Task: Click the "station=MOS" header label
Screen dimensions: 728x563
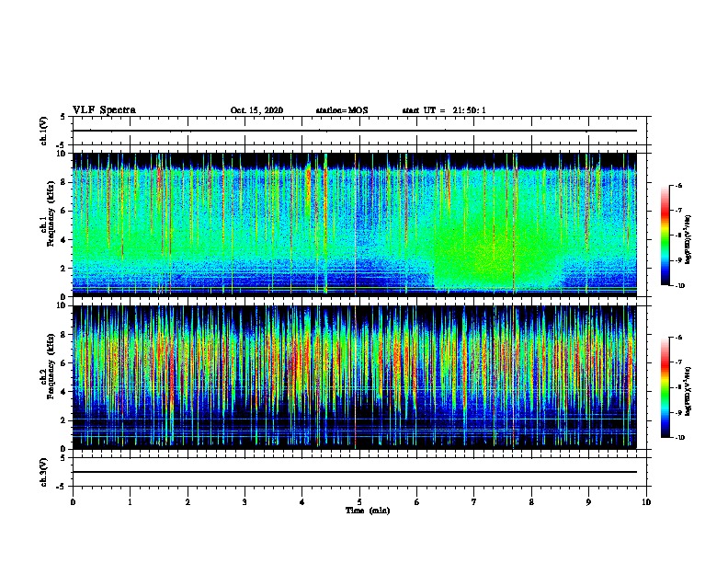Action: (x=342, y=110)
